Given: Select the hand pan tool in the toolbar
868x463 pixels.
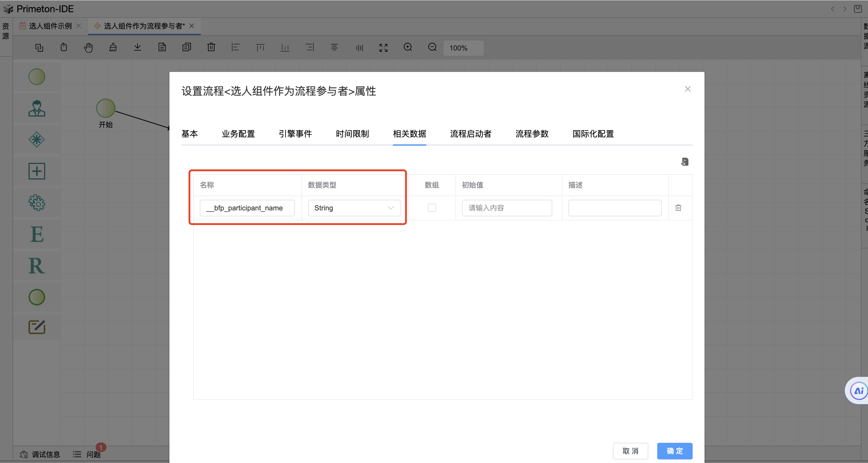Looking at the screenshot, I should (88, 48).
